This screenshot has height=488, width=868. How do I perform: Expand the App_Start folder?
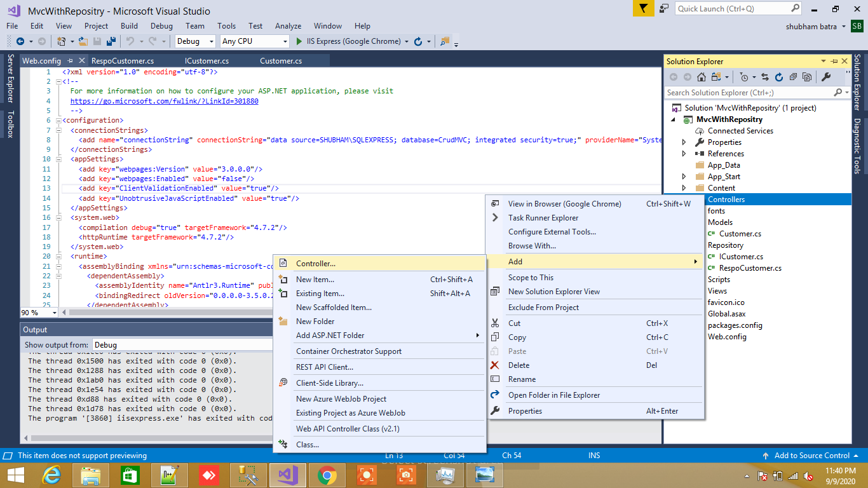pyautogui.click(x=684, y=177)
